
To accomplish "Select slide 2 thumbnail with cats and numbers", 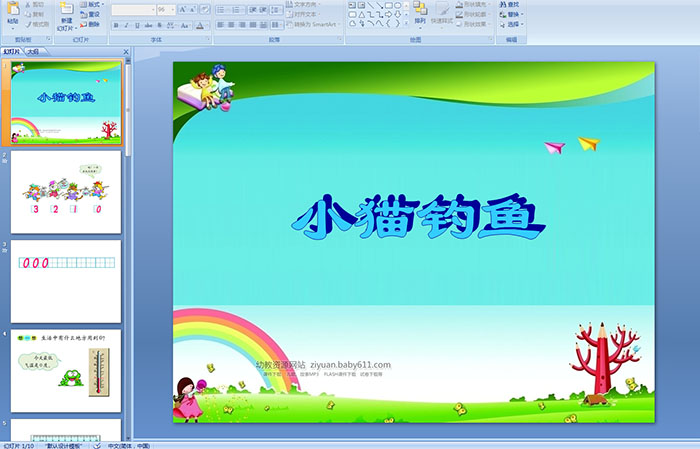I will [66, 192].
